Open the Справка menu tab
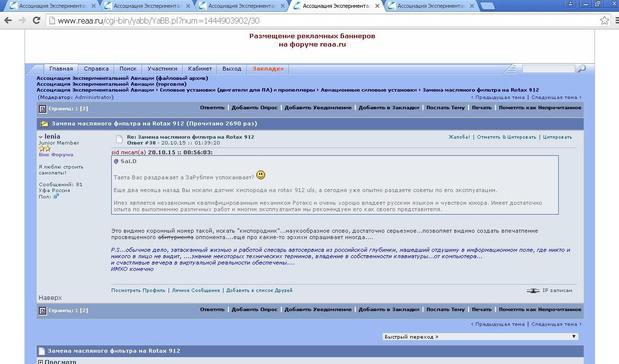The image size is (619, 364). point(96,69)
